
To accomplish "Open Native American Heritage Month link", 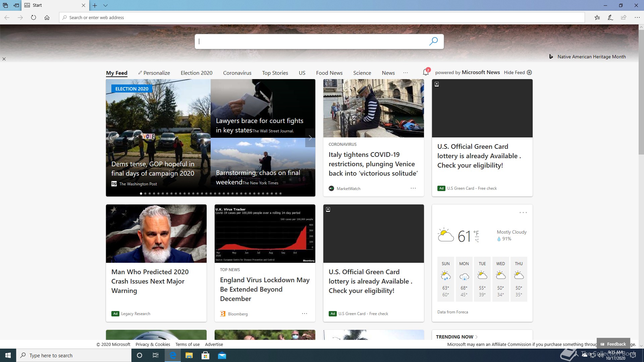I will 592,57.
